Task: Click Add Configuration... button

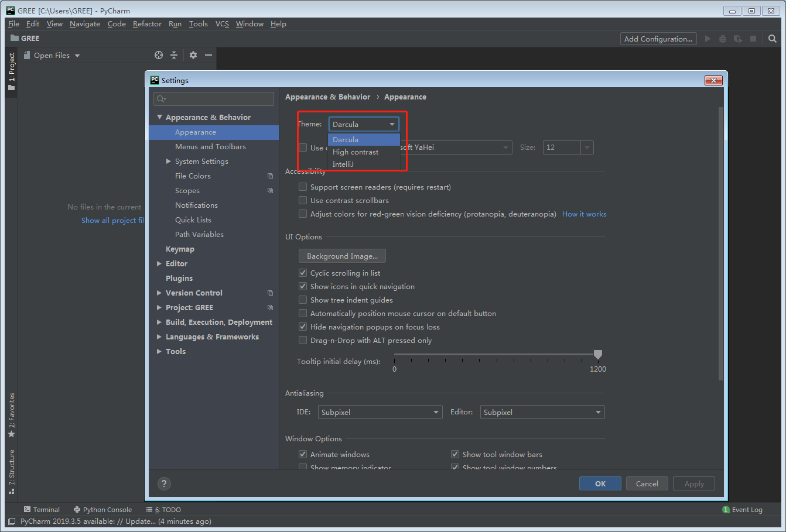Action: [658, 39]
